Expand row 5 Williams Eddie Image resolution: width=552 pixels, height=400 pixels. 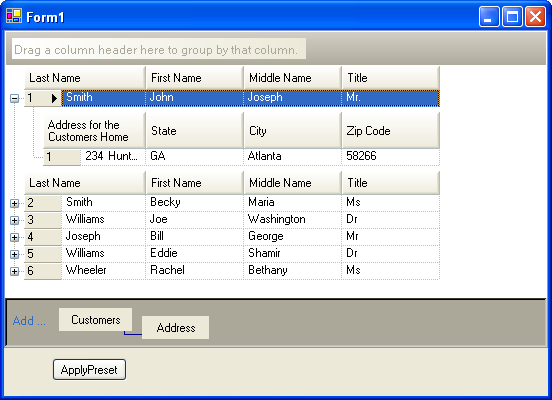[14, 254]
